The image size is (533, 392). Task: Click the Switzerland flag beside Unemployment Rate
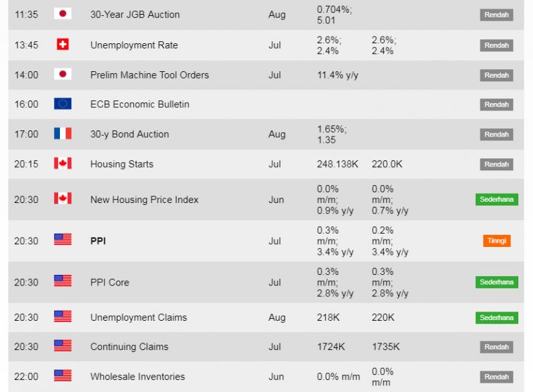click(63, 44)
